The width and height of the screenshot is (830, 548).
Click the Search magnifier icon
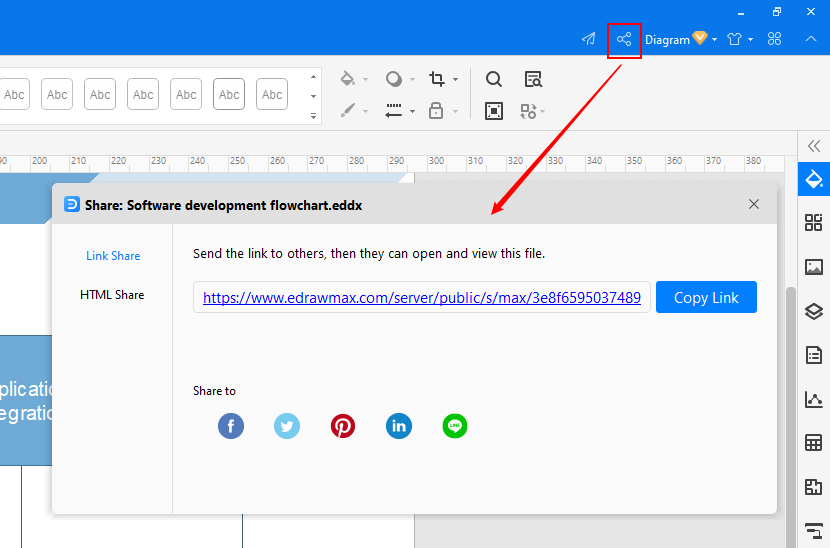click(493, 79)
